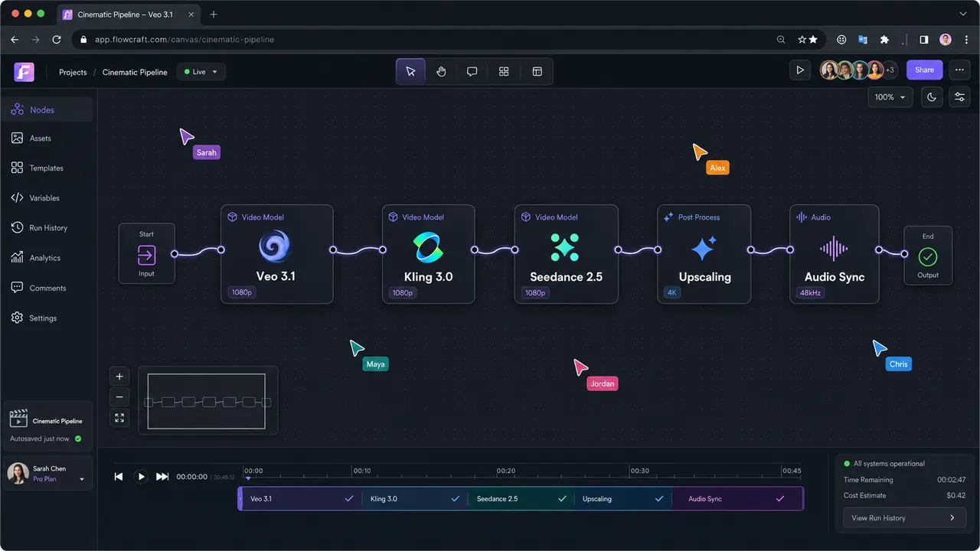Open the browser tab search chevron
Viewport: 980px width, 551px height.
click(963, 14)
